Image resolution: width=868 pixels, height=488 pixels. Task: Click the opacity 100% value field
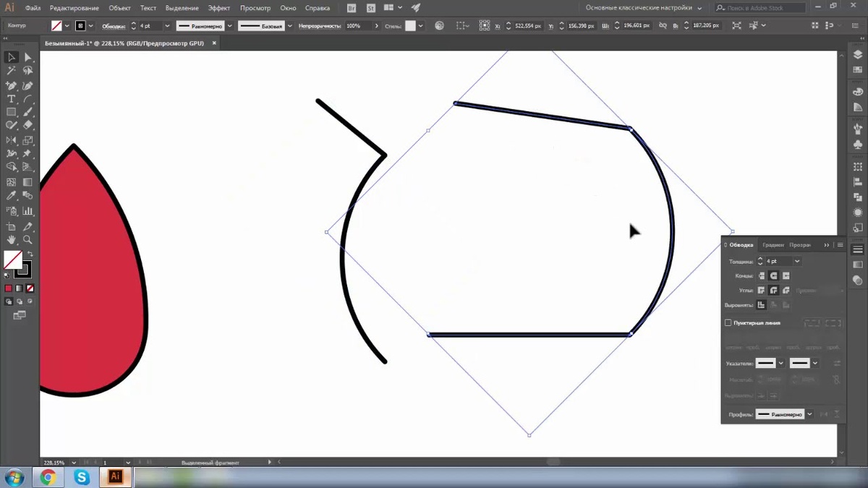tap(358, 25)
